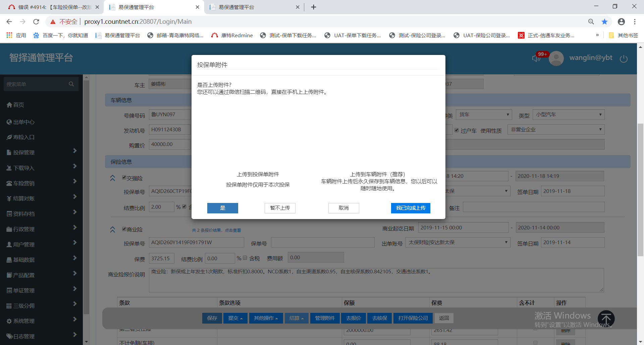Viewport: 644px width, 345px height.
Task: Toggle the 含税 checkbox in the 商业险 row
Action: pos(245,258)
